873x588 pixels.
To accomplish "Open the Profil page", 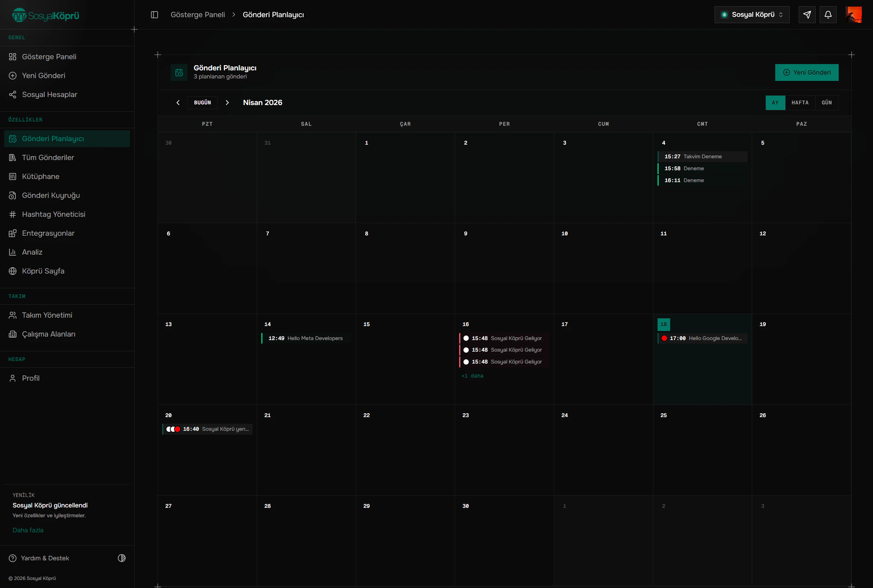I will tap(67, 378).
